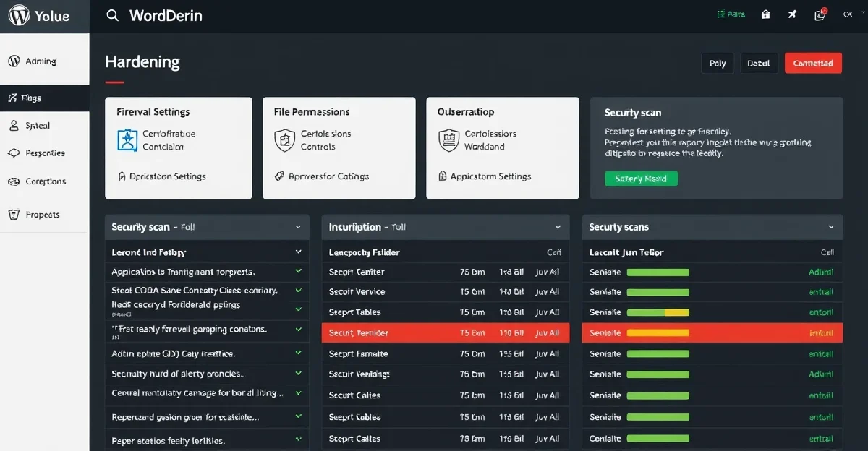Screen dimensions: 868x451
Task: Click the icon beside Coreptions
Action: point(13,181)
